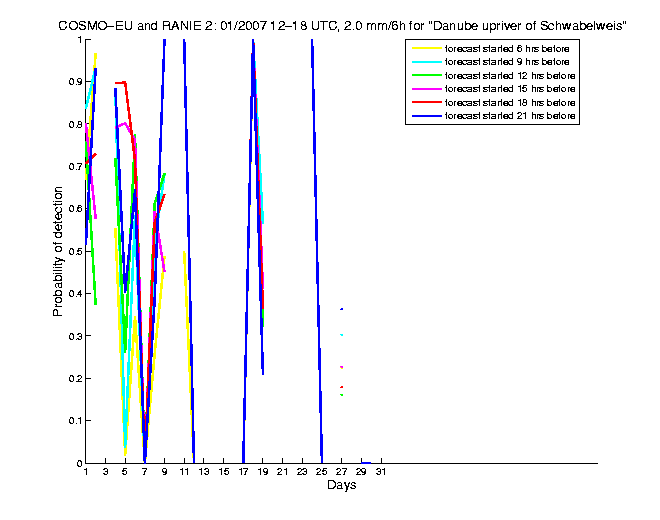This screenshot has width=660, height=520.
Task: Click the cyan data marker at day 27
Action: coord(341,335)
